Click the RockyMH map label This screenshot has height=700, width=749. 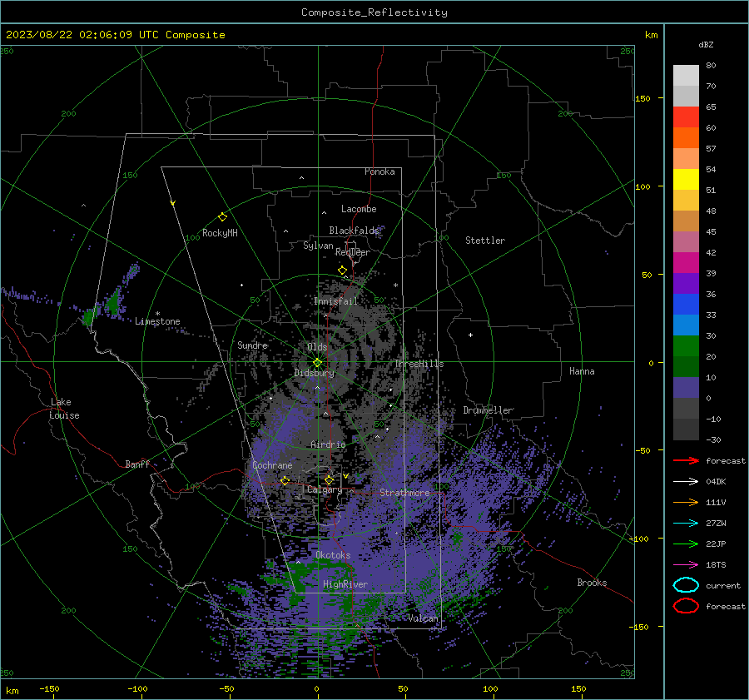tap(220, 233)
